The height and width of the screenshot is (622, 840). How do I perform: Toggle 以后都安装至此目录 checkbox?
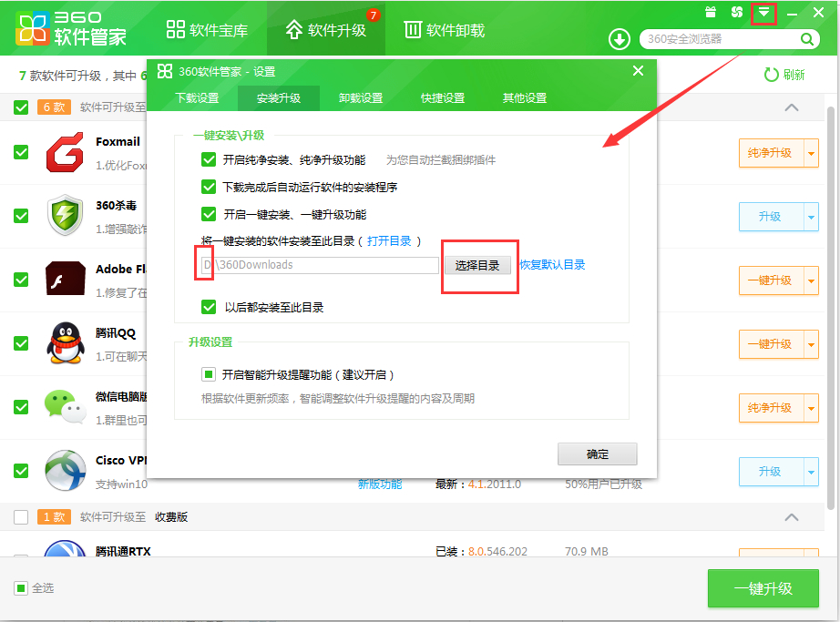tap(209, 307)
